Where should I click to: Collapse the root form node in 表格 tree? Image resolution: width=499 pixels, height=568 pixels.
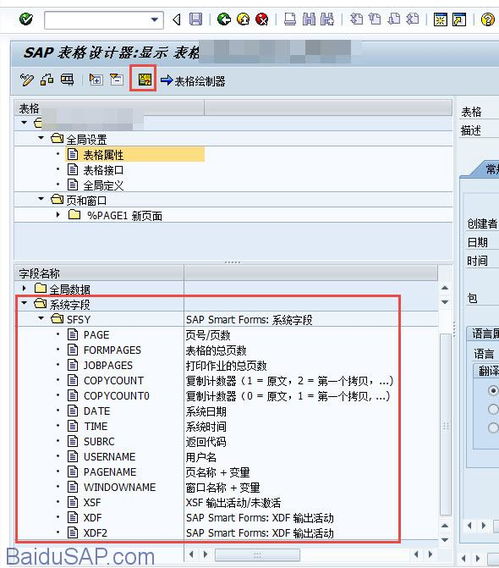click(24, 123)
